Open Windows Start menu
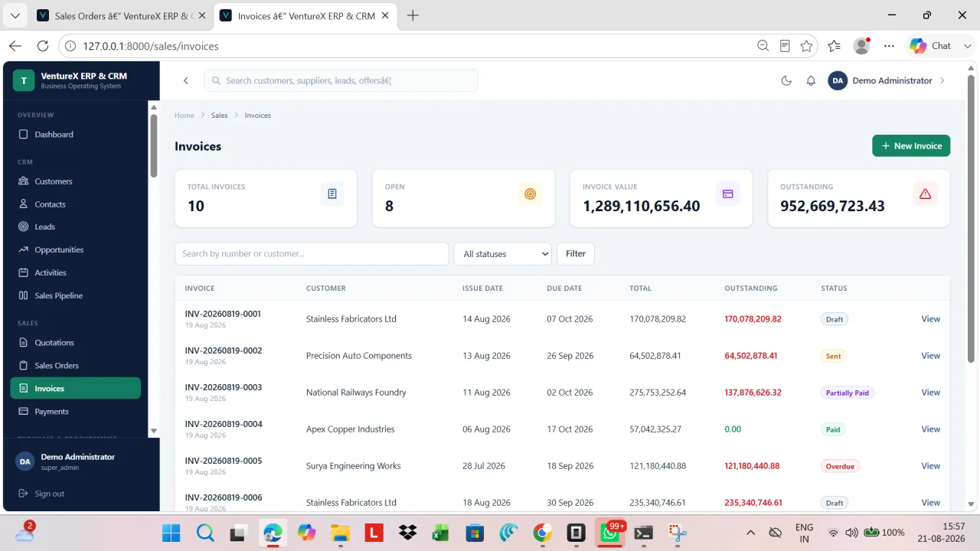This screenshot has height=551, width=980. [x=171, y=533]
